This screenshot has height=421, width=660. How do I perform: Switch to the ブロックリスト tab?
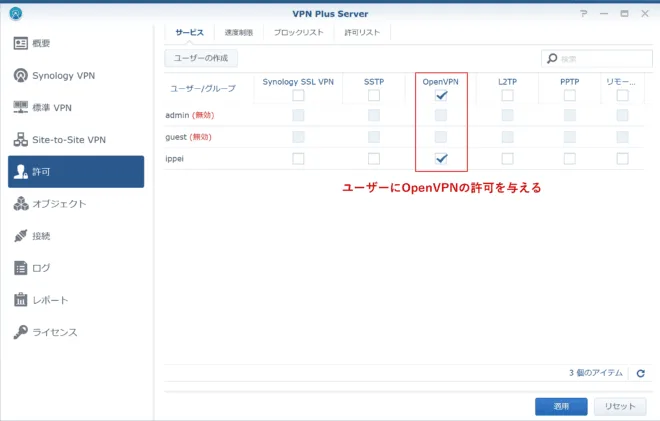point(298,32)
